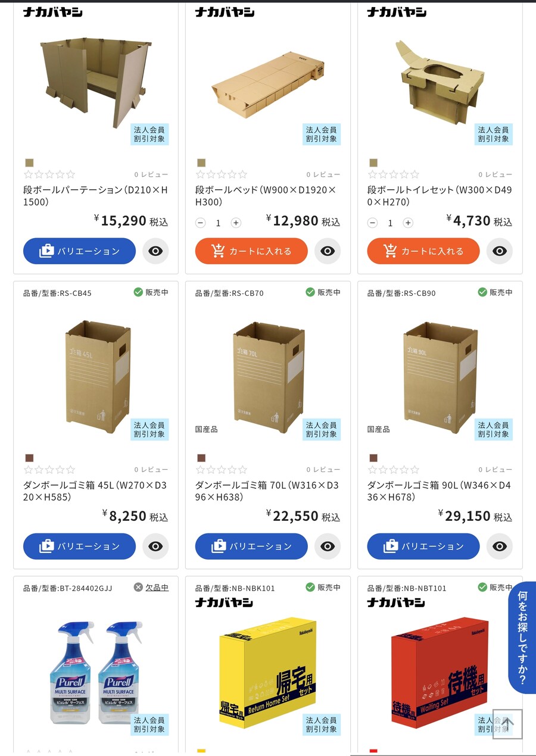Open variations for ダンボールゴミ箱 70L
Viewport: 536px width, 756px height.
pos(251,546)
